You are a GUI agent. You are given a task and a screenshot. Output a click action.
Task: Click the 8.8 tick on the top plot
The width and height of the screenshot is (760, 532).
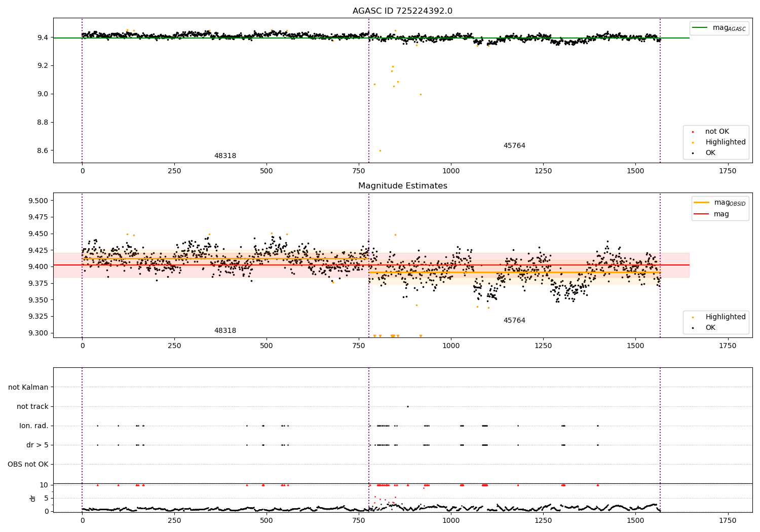point(42,122)
